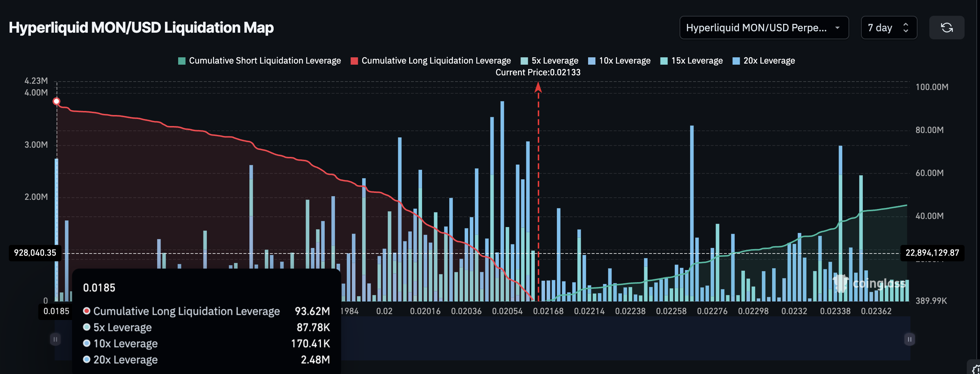Click the coinglass watermark logo
Screen dimensions: 980x374
871,284
